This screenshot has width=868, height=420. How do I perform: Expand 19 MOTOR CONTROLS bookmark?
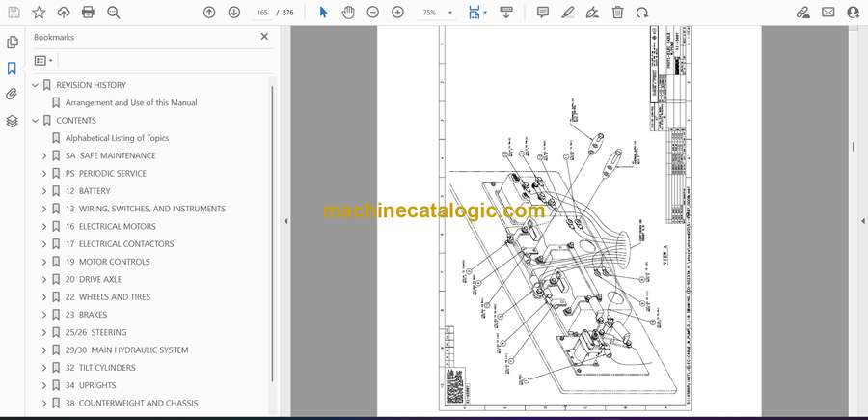[44, 262]
